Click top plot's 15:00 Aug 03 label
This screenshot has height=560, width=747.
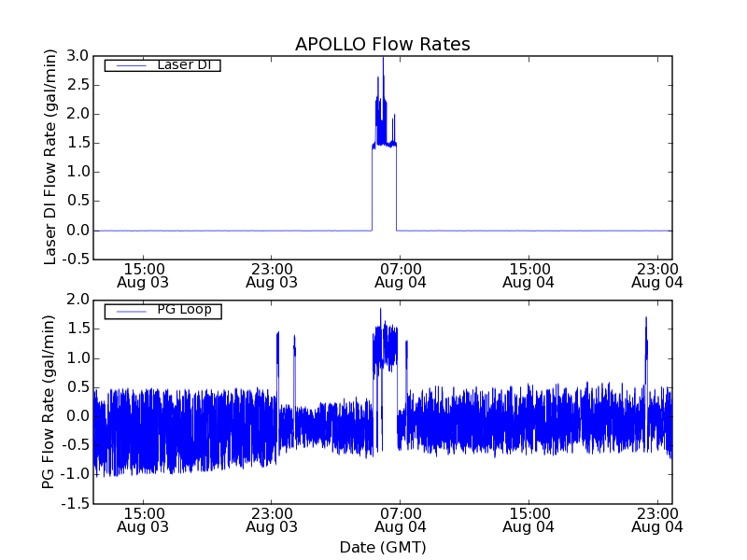point(143,276)
